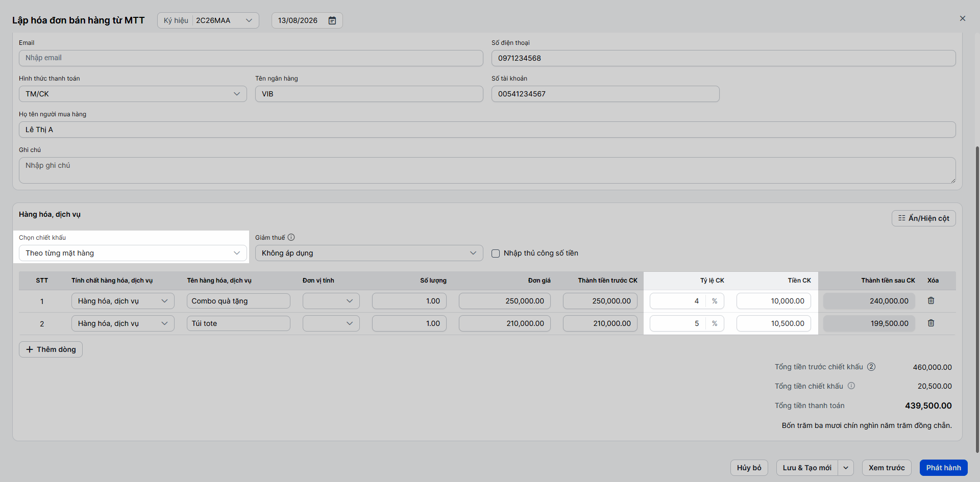
Task: Edit Tỷ lệ CK value 4 percent
Action: [677, 301]
